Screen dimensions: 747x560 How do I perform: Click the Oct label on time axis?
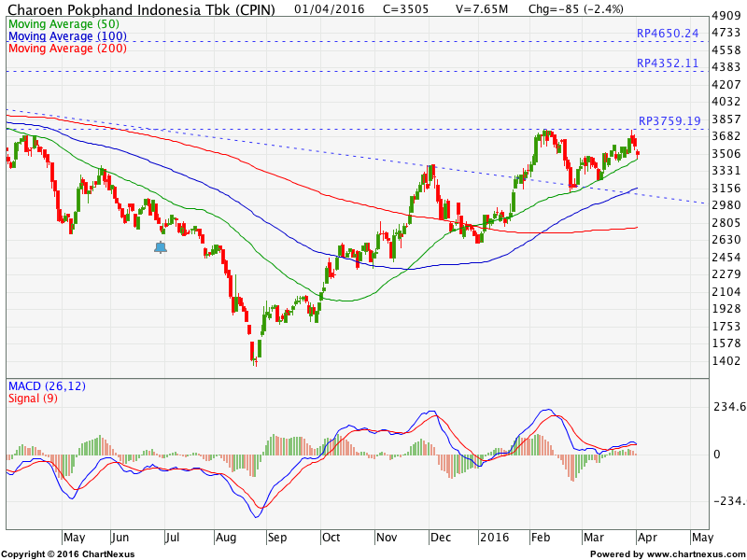click(x=331, y=538)
